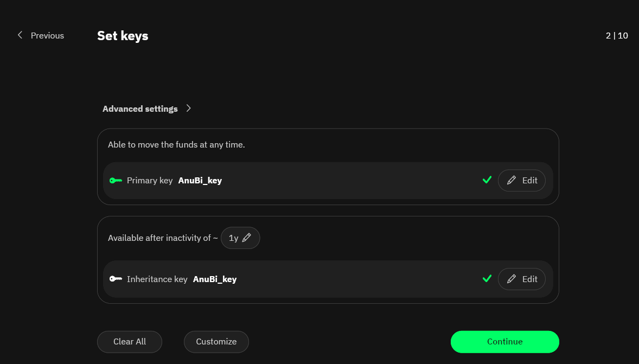Open the Advanced settings label
This screenshot has width=639, height=364.
point(140,109)
